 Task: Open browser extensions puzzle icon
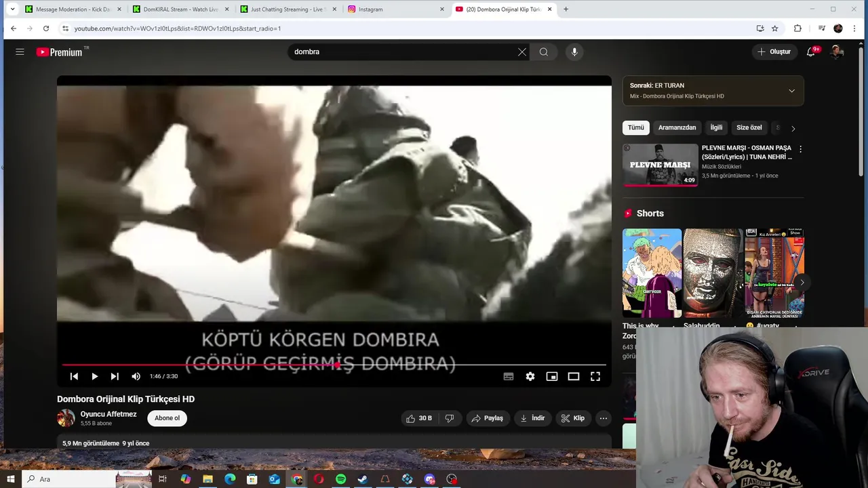click(797, 28)
